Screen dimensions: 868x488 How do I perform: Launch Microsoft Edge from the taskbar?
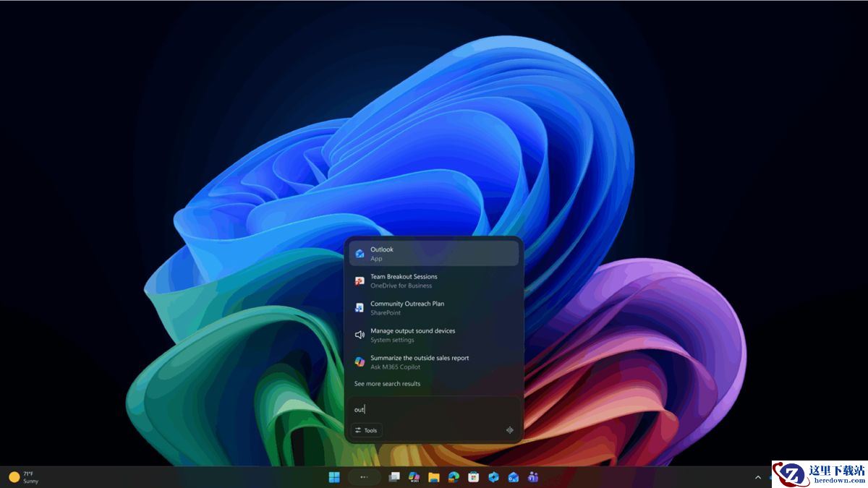tap(454, 477)
